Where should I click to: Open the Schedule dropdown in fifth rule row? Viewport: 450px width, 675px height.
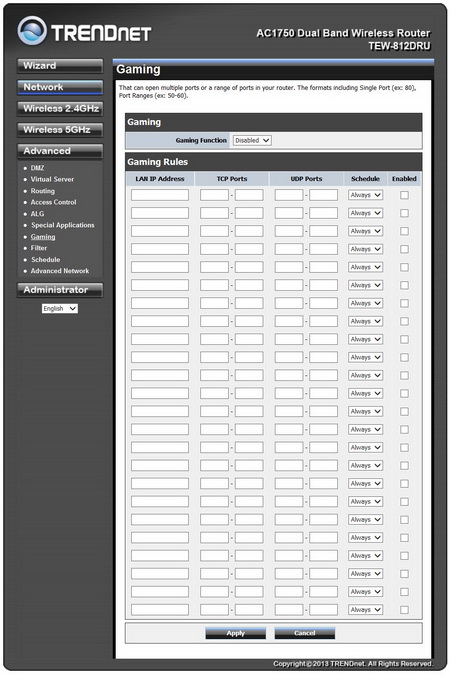(x=365, y=267)
